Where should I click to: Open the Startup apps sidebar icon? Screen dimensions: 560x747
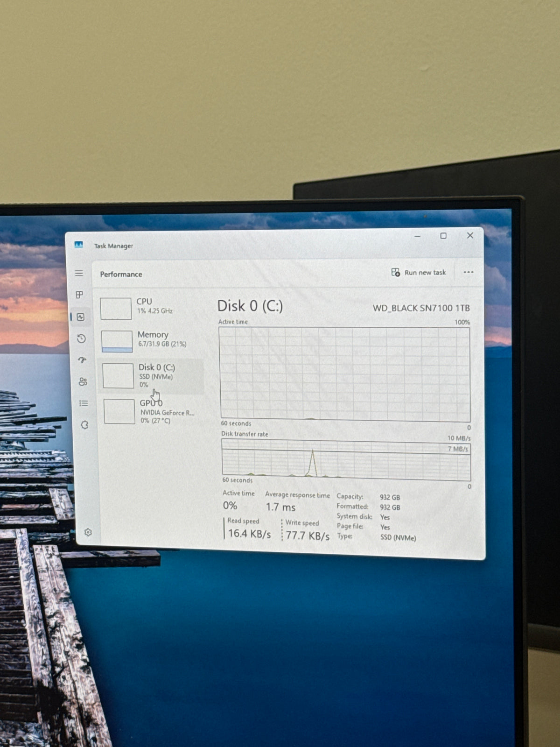tap(83, 360)
